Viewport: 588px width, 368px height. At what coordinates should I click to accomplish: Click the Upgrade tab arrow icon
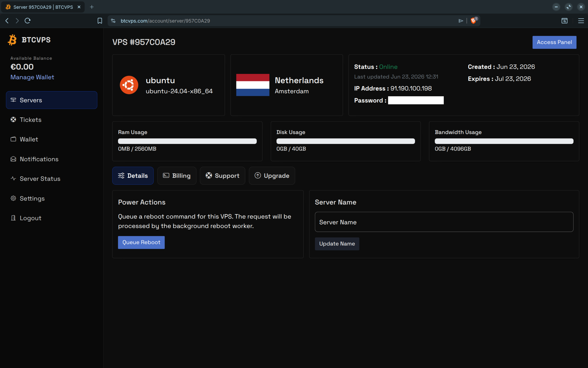(x=258, y=176)
